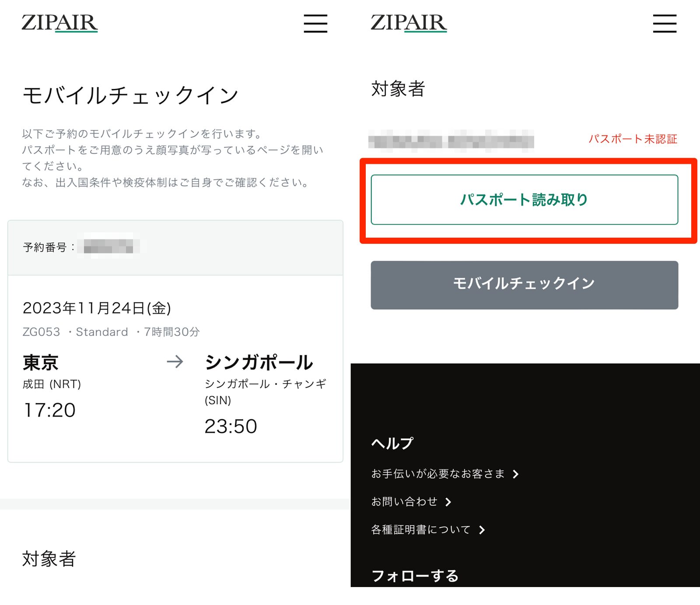Click the check-in instructions paragraph

tap(173, 158)
